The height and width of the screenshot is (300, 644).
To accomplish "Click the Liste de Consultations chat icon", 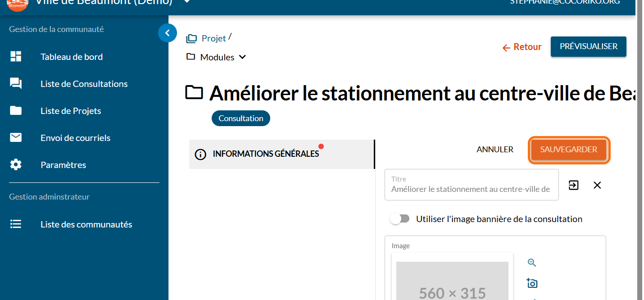I will [x=16, y=84].
